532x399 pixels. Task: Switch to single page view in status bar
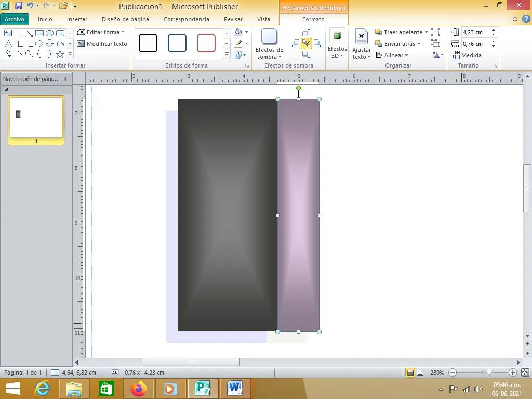(410, 373)
